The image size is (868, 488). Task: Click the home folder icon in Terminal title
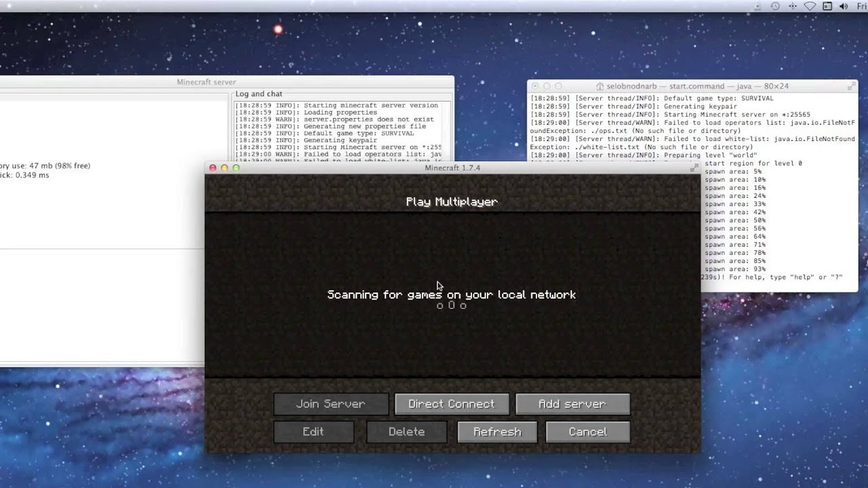599,86
